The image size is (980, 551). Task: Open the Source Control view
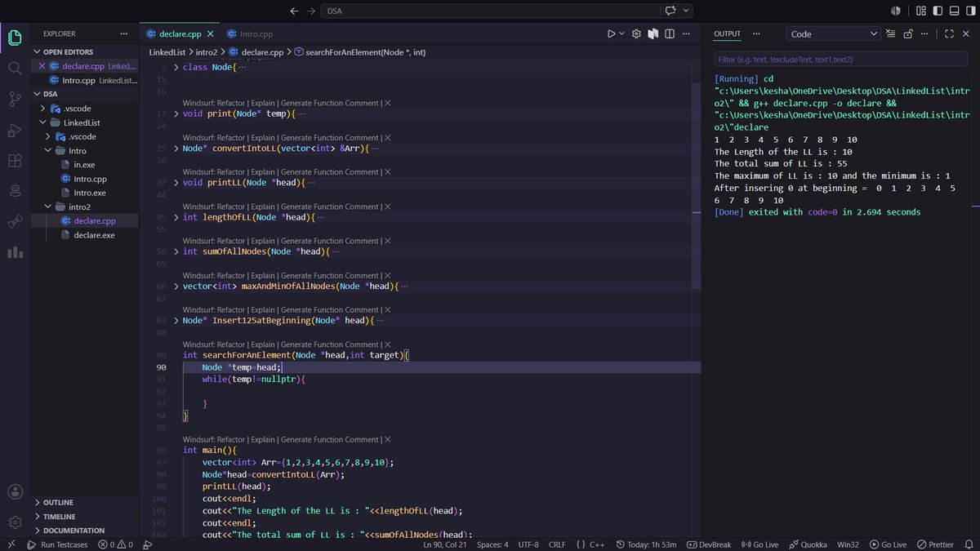pos(15,99)
